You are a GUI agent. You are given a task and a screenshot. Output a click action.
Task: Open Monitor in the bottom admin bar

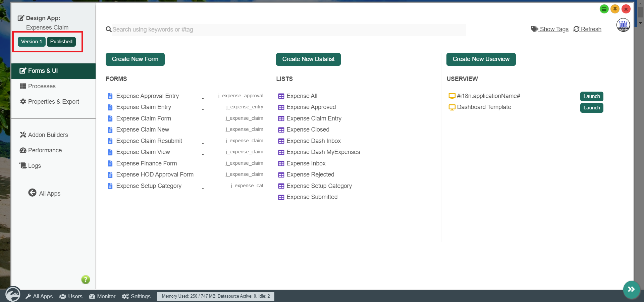click(x=102, y=296)
